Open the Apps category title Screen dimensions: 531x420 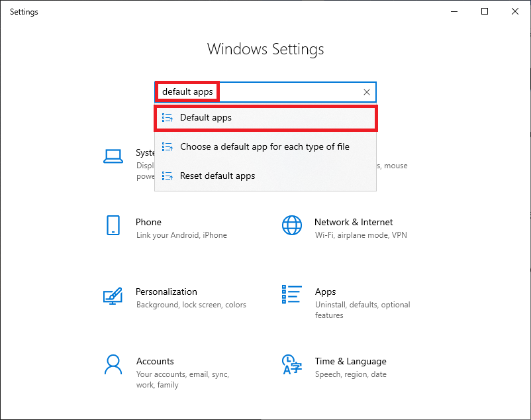(326, 292)
